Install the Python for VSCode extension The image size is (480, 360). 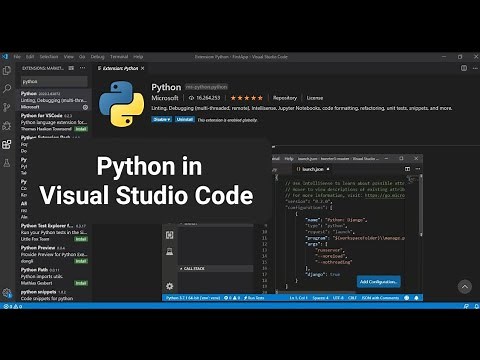[81, 129]
